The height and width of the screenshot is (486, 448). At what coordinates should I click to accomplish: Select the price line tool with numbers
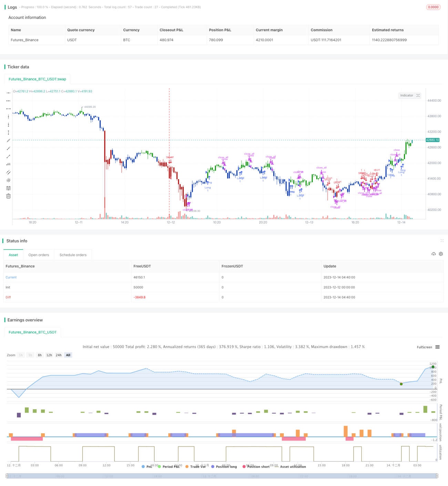click(8, 164)
